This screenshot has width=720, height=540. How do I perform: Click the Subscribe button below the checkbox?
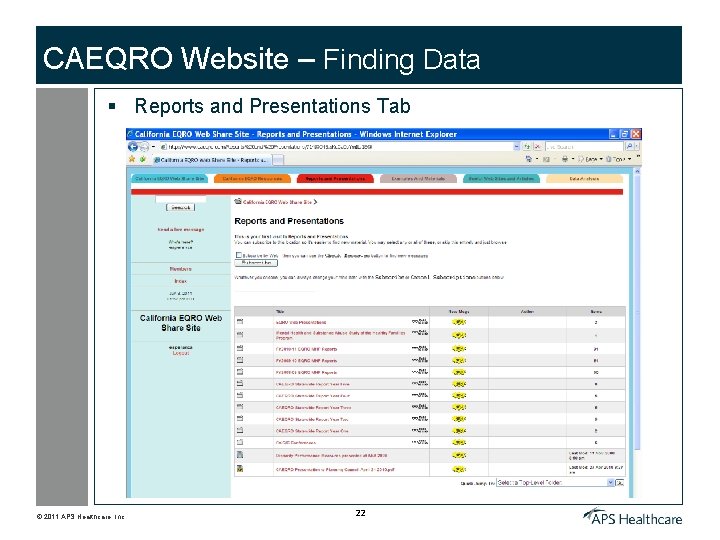pos(256,263)
